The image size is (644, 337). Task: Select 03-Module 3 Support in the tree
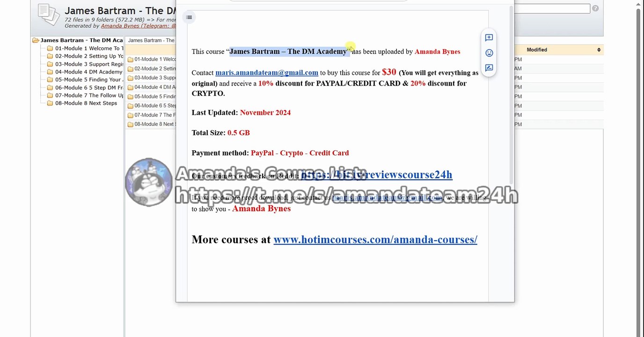[x=89, y=64]
